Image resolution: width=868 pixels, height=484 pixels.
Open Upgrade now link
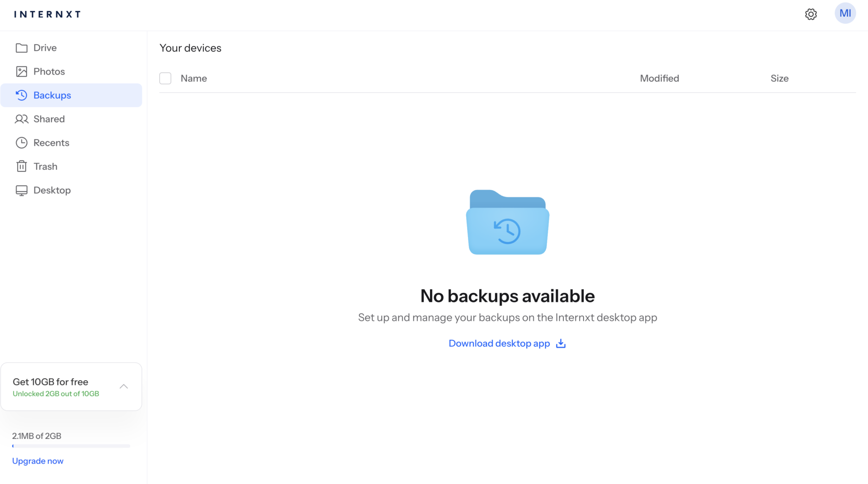pos(38,461)
